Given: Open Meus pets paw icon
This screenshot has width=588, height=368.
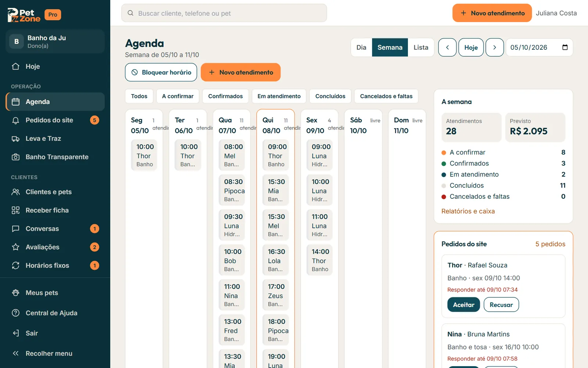Looking at the screenshot, I should click(15, 293).
